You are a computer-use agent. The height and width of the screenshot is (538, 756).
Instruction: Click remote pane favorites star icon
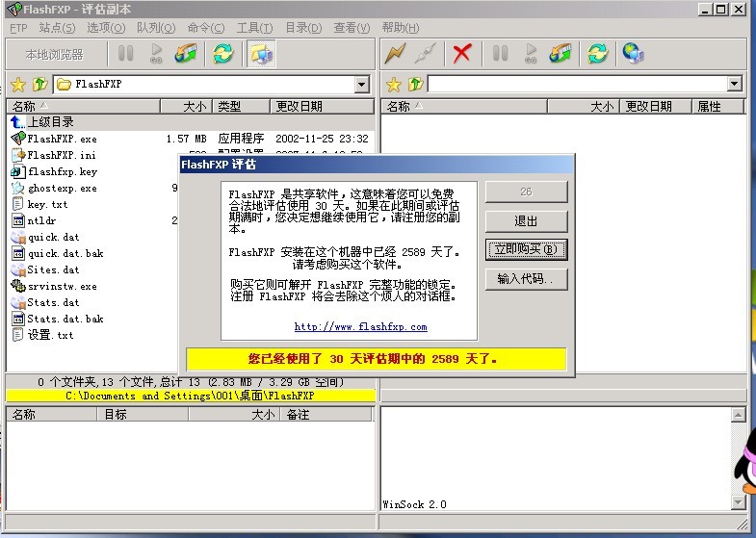coord(394,85)
